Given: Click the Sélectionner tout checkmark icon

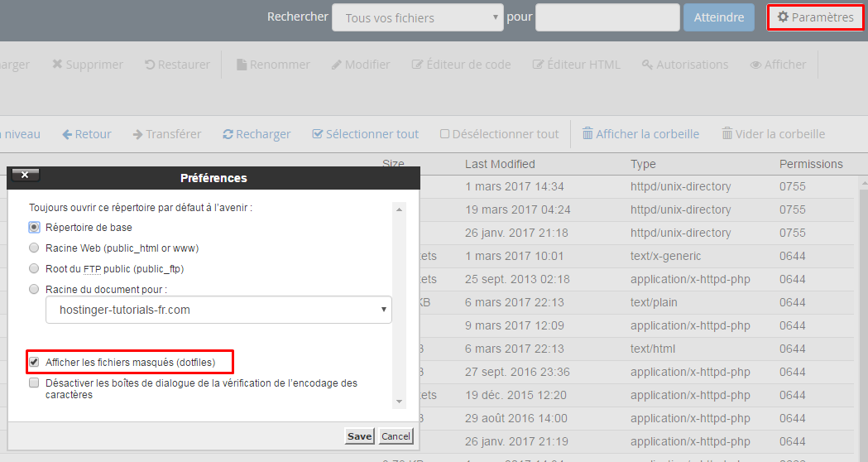Looking at the screenshot, I should (317, 133).
